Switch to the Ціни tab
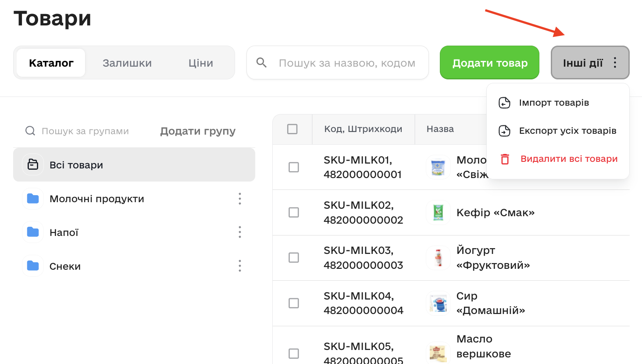642x364 pixels. pos(201,63)
